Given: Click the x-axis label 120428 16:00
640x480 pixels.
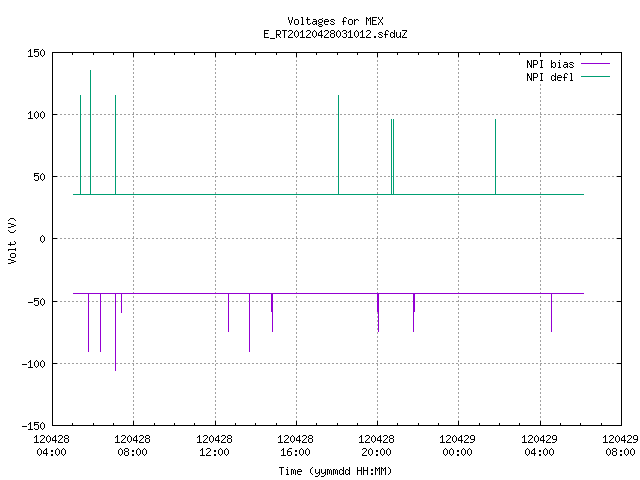Looking at the screenshot, I should click(295, 445).
